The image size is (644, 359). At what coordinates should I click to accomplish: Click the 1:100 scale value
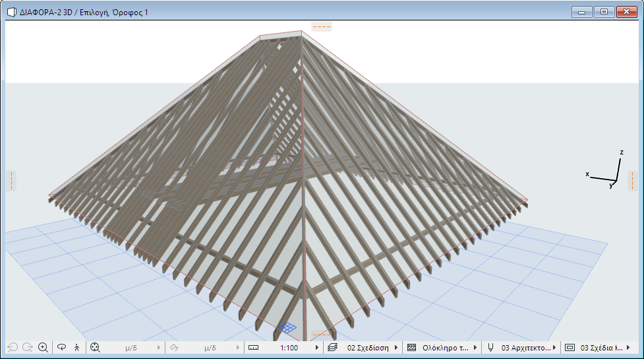[289, 347]
